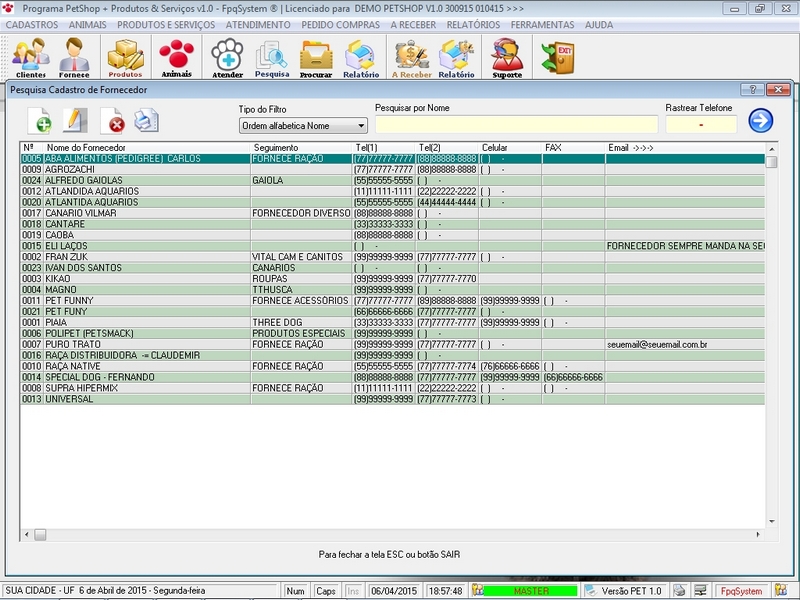Print supplier list with printer icon
800x600 pixels.
tap(146, 120)
